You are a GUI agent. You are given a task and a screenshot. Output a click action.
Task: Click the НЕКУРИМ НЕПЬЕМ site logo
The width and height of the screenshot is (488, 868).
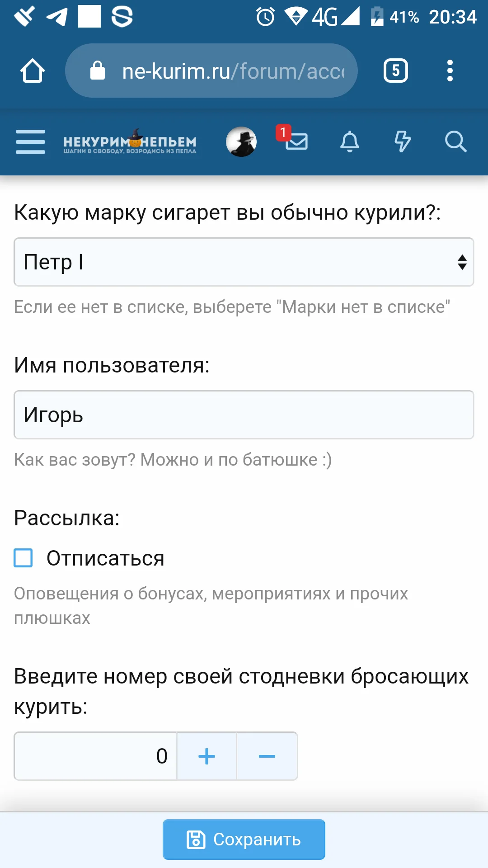(130, 142)
